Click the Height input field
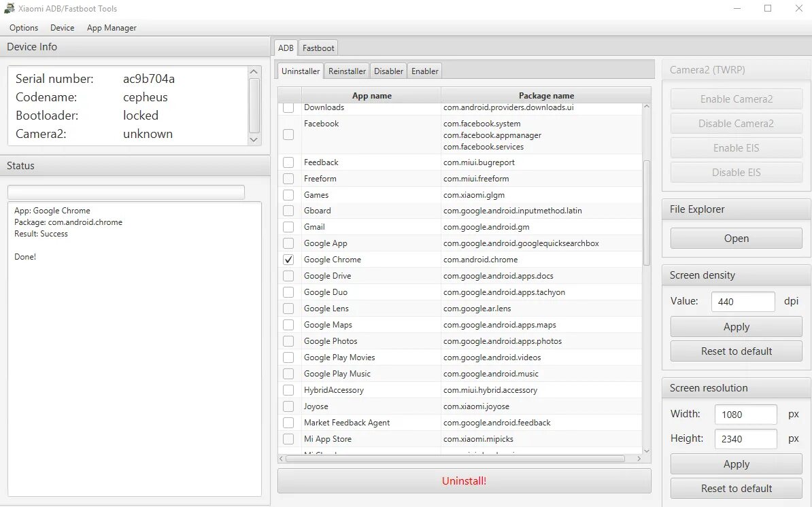Viewport: 812px width, 507px height. [746, 439]
